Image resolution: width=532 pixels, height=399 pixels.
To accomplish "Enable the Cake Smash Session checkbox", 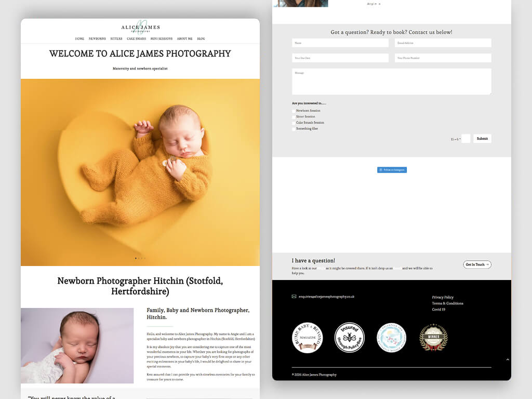I will click(x=294, y=123).
